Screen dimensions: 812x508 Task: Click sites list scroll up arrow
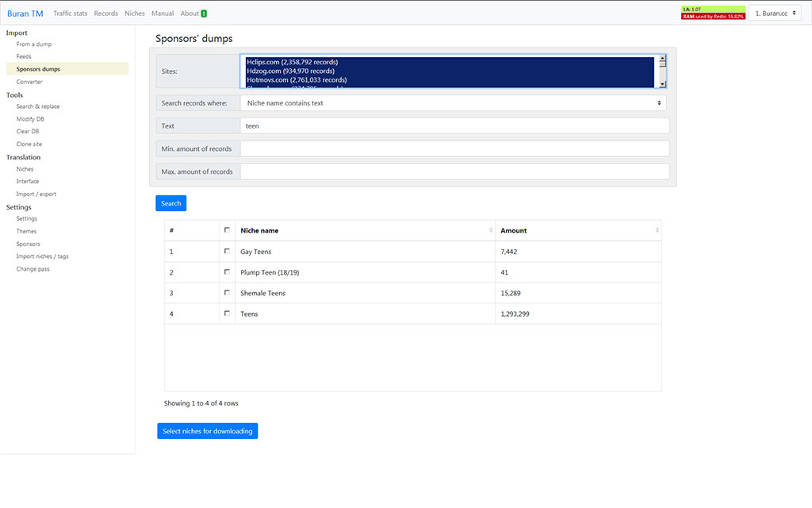pos(662,59)
